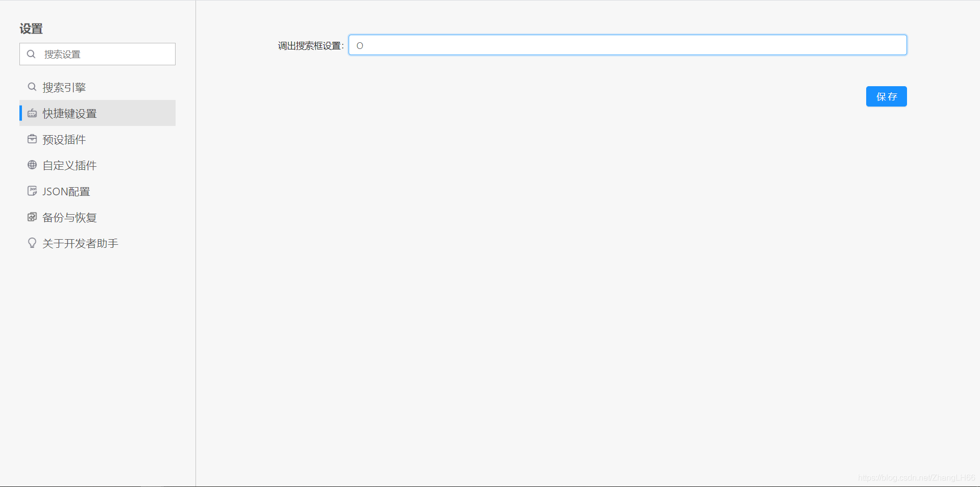Open the 自定义插件 settings page
Screen dimensions: 980x487
(x=69, y=166)
